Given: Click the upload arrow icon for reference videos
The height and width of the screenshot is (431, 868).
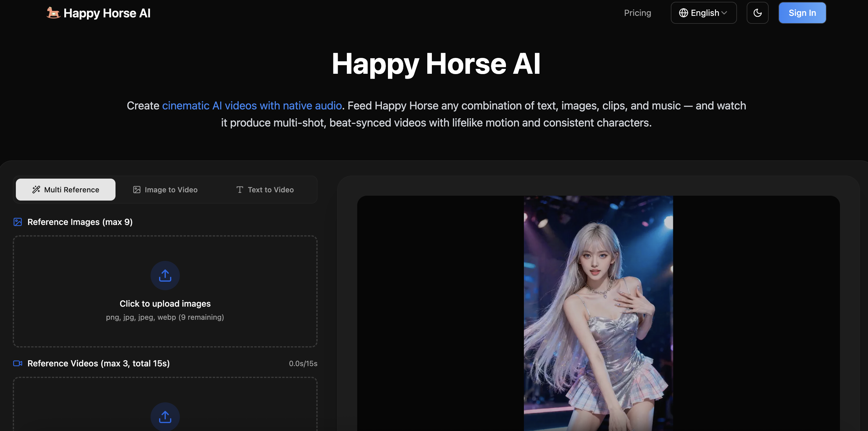Looking at the screenshot, I should [x=165, y=417].
